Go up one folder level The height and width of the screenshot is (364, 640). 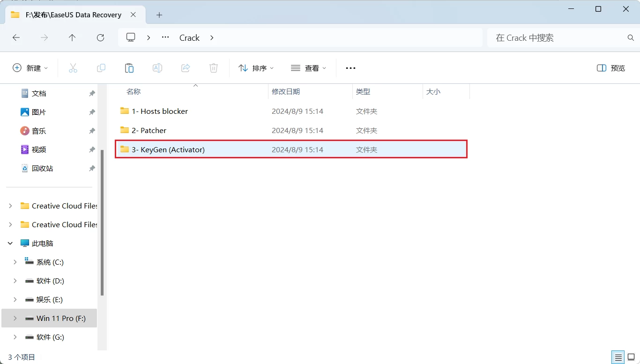[x=72, y=37]
